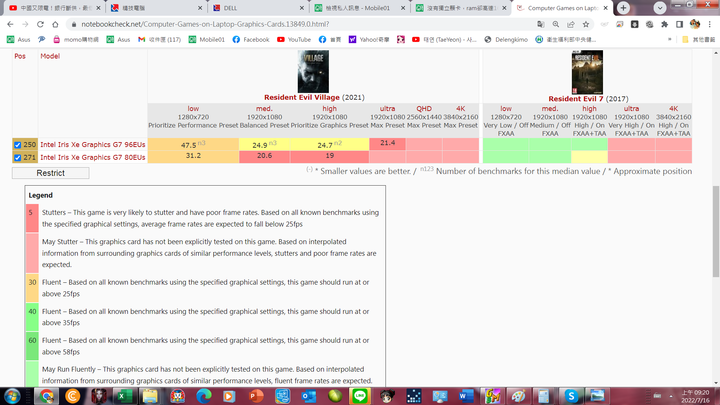The width and height of the screenshot is (720, 405).
Task: Reload the notebookcheck page
Action: coord(40,24)
